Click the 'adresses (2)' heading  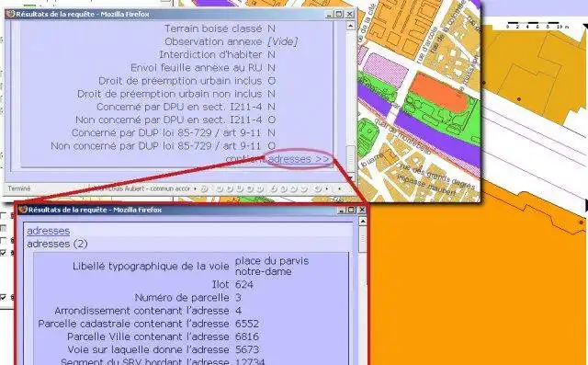[x=57, y=244]
